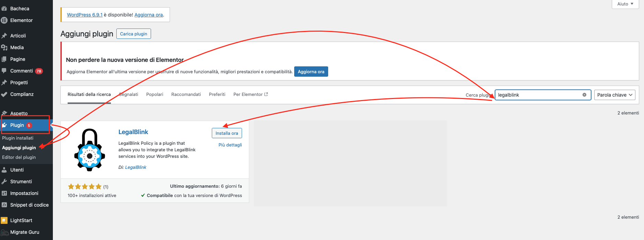Click the Pagine pages icon
Viewport: 644px width, 240px height.
tap(4, 59)
